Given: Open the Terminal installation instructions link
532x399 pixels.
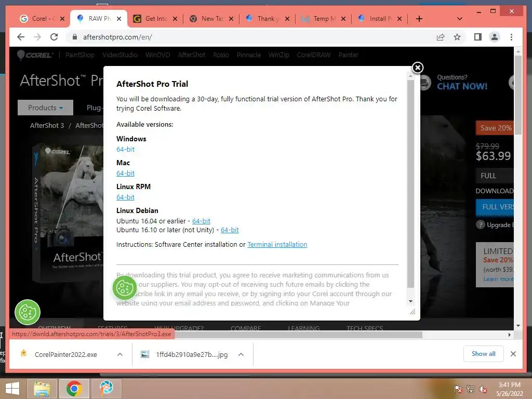Looking at the screenshot, I should 277,244.
